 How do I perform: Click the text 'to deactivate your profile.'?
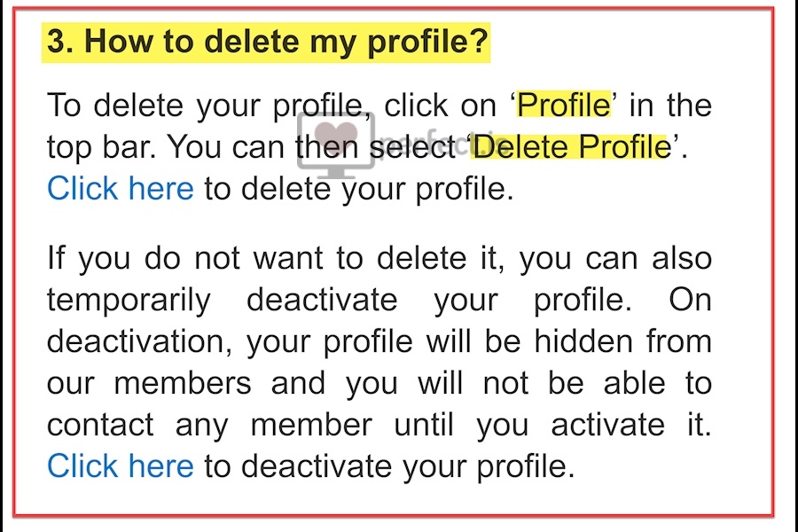pos(389,466)
